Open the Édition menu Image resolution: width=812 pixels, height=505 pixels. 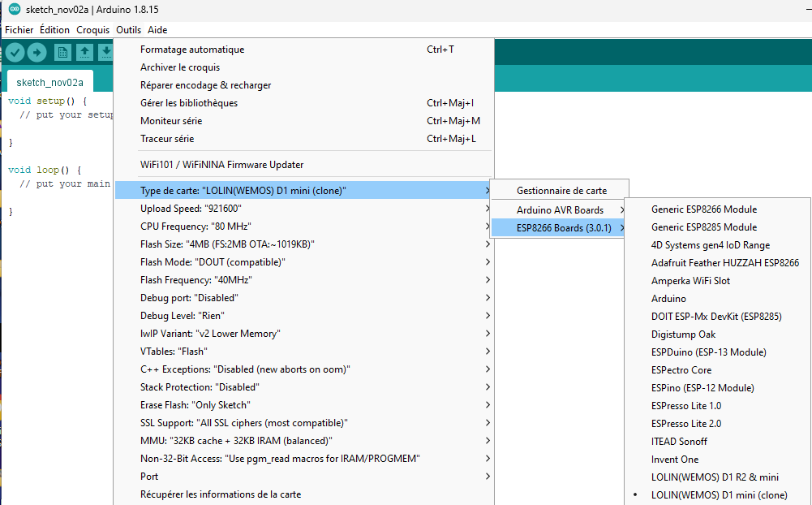pyautogui.click(x=54, y=30)
